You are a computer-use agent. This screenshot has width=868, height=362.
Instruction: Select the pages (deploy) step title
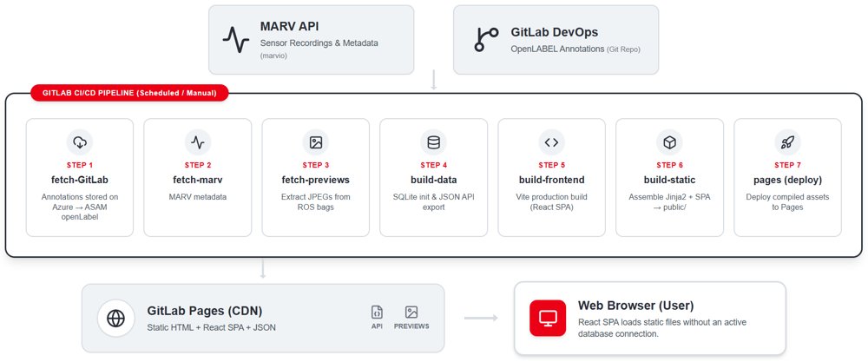pyautogui.click(x=787, y=180)
